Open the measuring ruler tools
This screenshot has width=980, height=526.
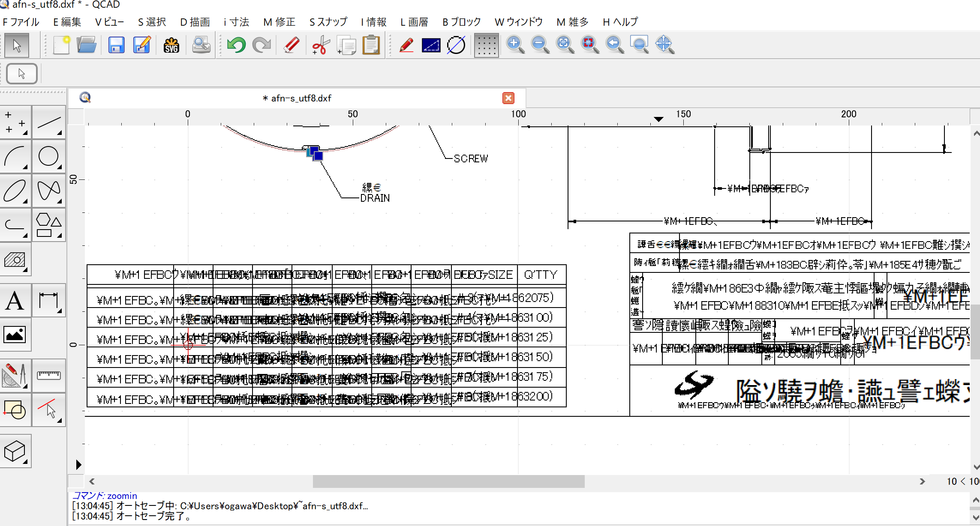point(49,376)
